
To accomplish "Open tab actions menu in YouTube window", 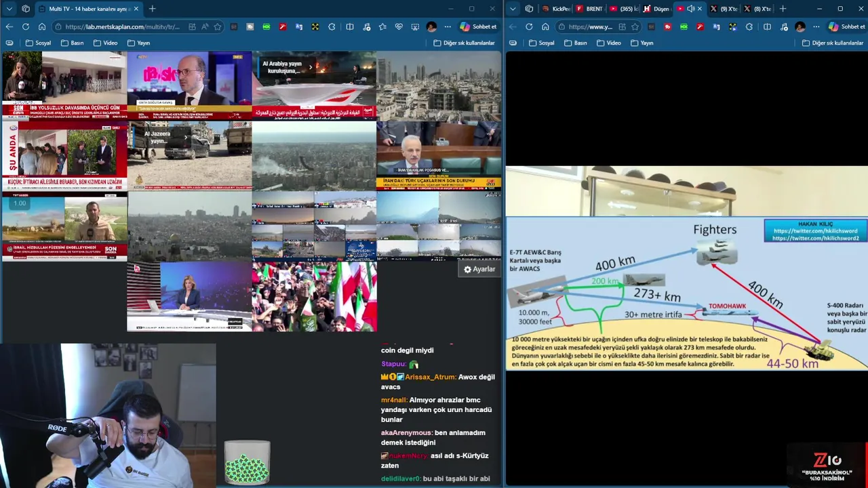I will click(x=513, y=9).
